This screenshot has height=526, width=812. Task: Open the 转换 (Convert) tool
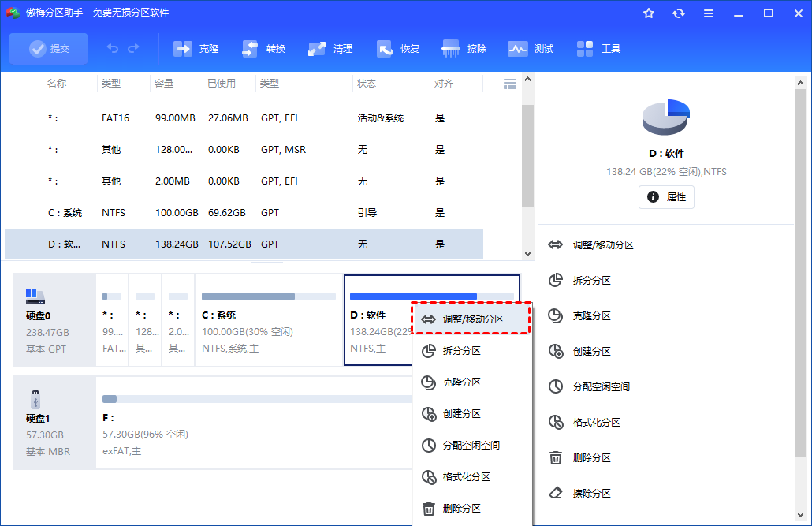(263, 48)
